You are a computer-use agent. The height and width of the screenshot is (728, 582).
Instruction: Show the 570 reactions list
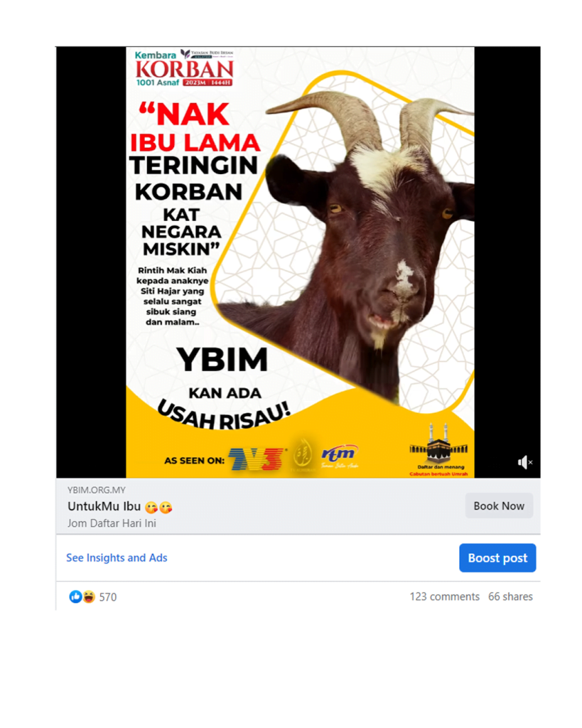coord(108,597)
